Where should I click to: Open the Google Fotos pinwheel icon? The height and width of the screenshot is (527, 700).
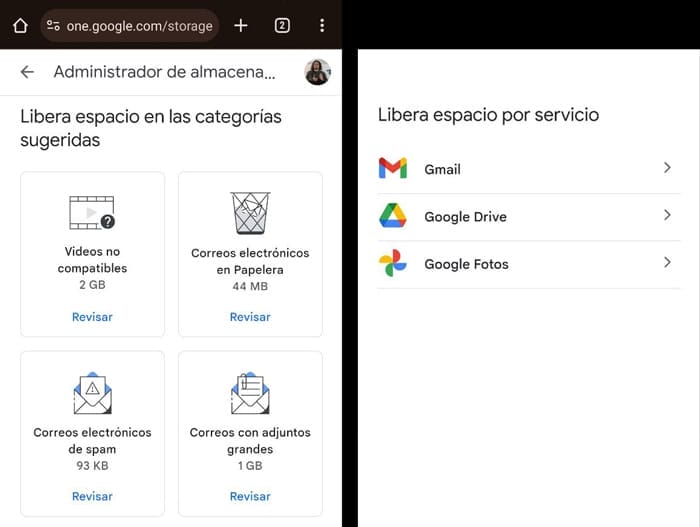click(393, 264)
